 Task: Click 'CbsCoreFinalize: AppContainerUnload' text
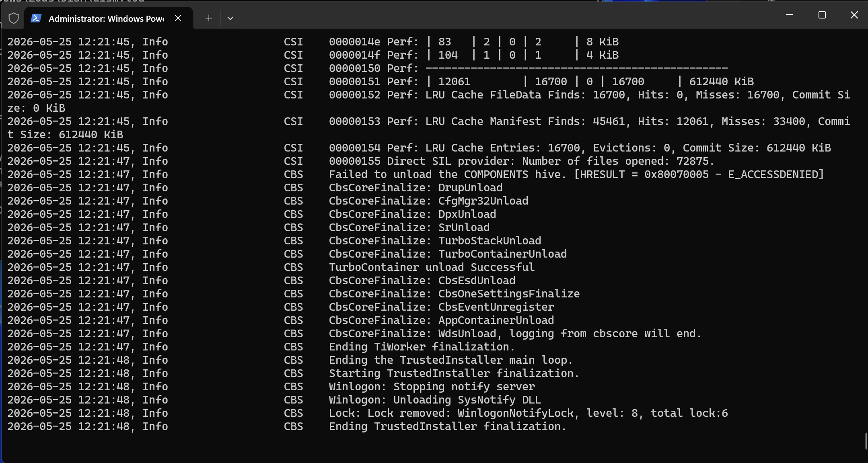(442, 320)
